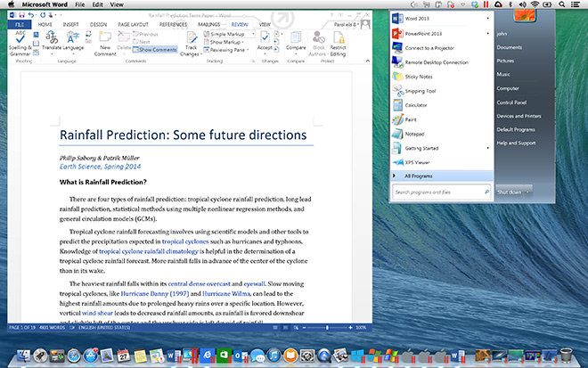Expand Reviewing Pane options
This screenshot has height=368, width=588.
pyautogui.click(x=226, y=50)
